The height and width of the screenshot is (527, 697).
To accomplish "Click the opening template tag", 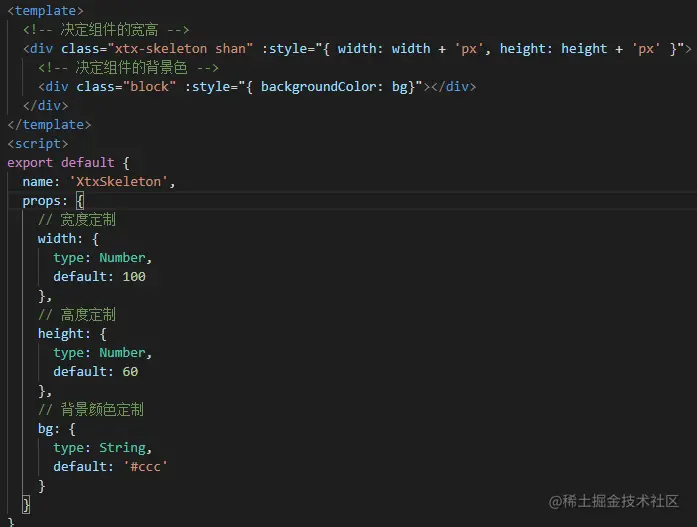I will click(45, 10).
